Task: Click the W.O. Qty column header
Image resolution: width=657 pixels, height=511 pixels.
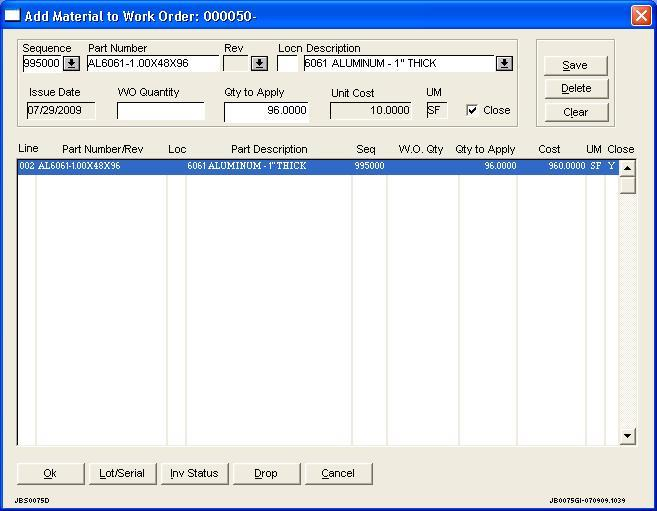Action: pos(421,149)
